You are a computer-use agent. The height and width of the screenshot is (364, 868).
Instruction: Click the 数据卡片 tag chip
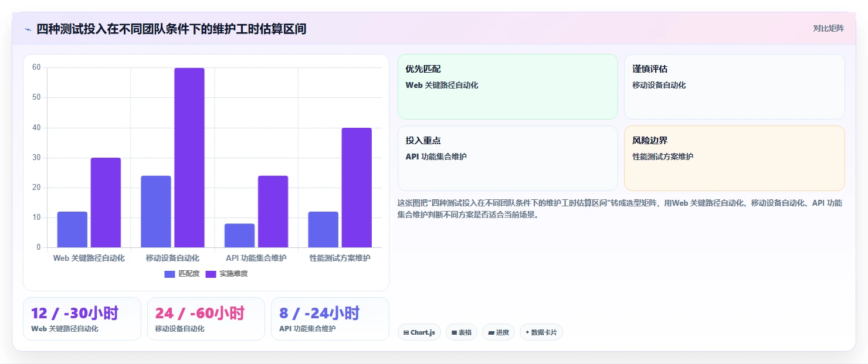541,332
